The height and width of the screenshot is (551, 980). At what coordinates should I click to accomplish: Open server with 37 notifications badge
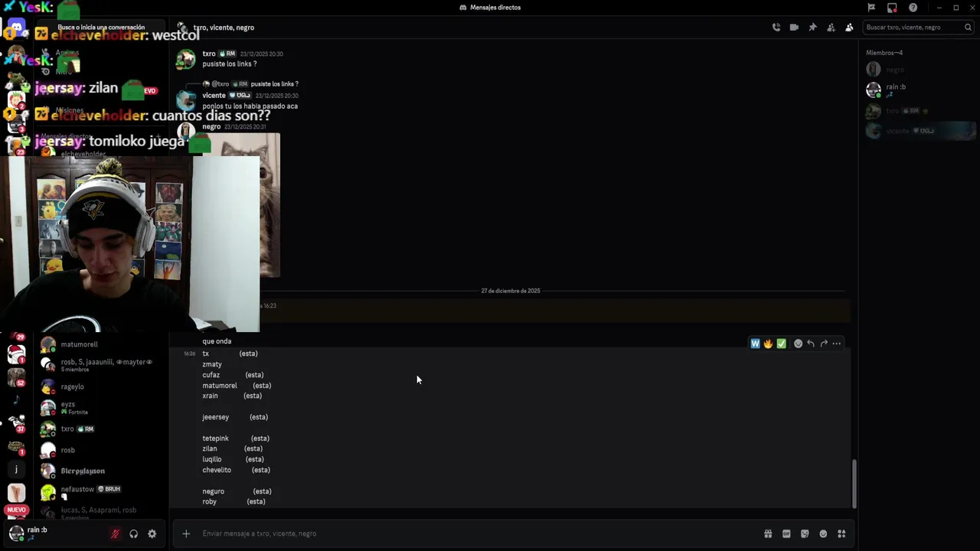pos(16,422)
